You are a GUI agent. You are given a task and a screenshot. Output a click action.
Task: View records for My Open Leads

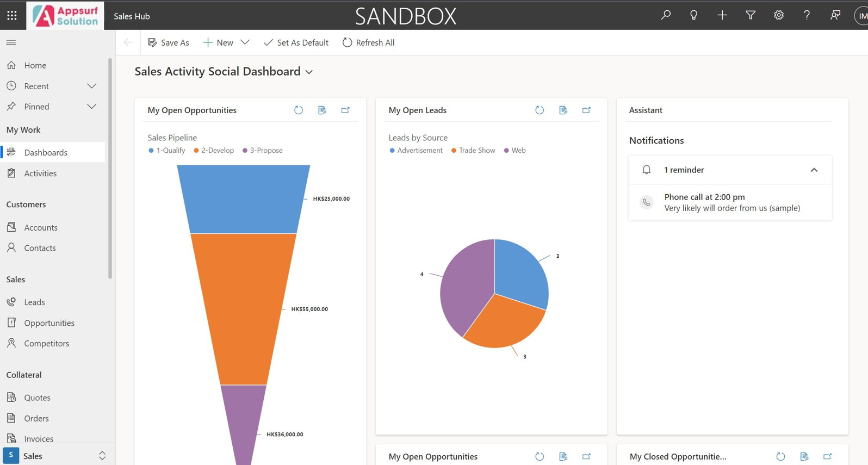(x=563, y=110)
